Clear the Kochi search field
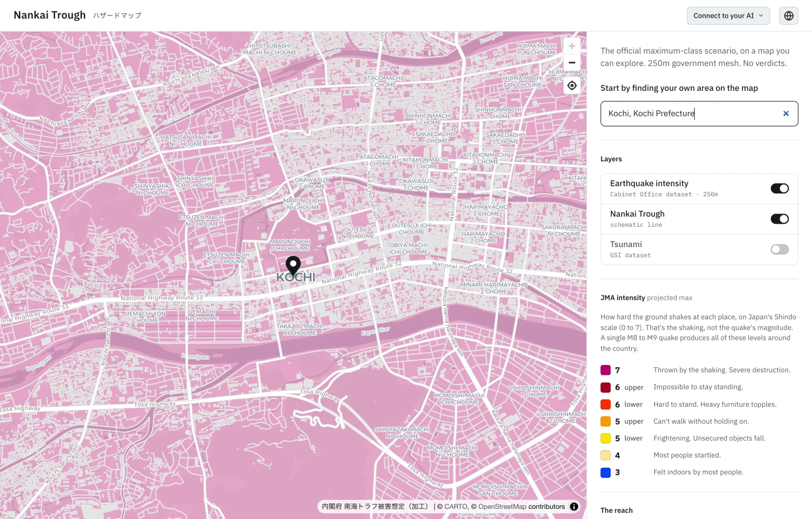 coord(786,114)
